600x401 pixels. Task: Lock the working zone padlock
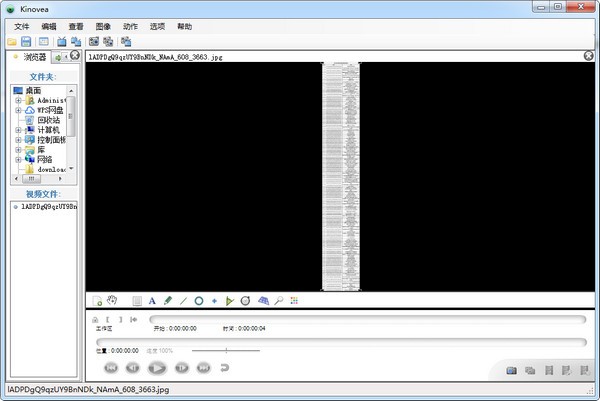point(95,319)
